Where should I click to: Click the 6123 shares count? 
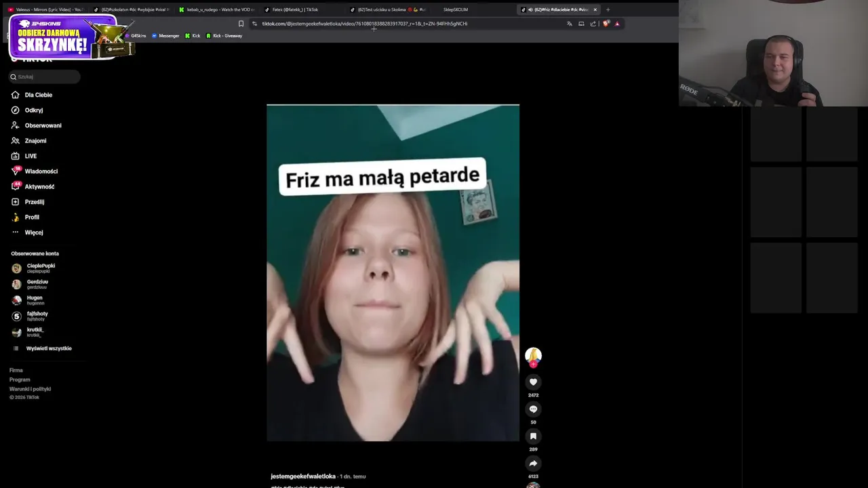(533, 476)
